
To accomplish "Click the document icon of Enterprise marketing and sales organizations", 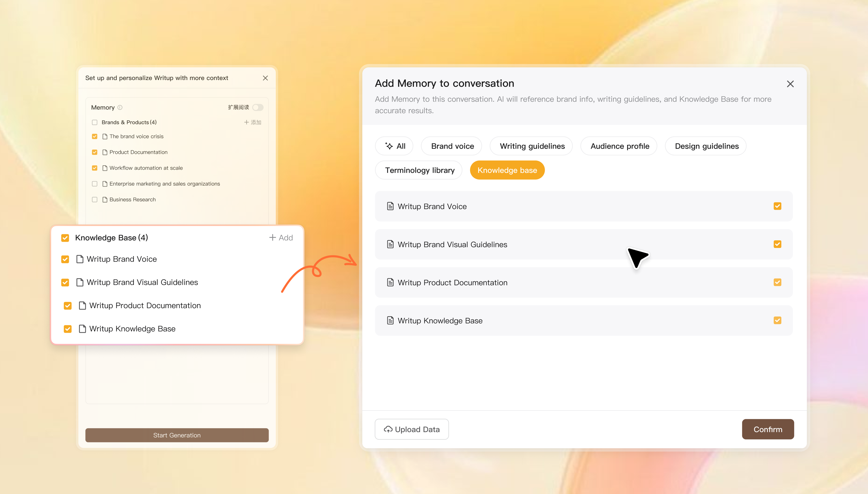I will [x=105, y=183].
